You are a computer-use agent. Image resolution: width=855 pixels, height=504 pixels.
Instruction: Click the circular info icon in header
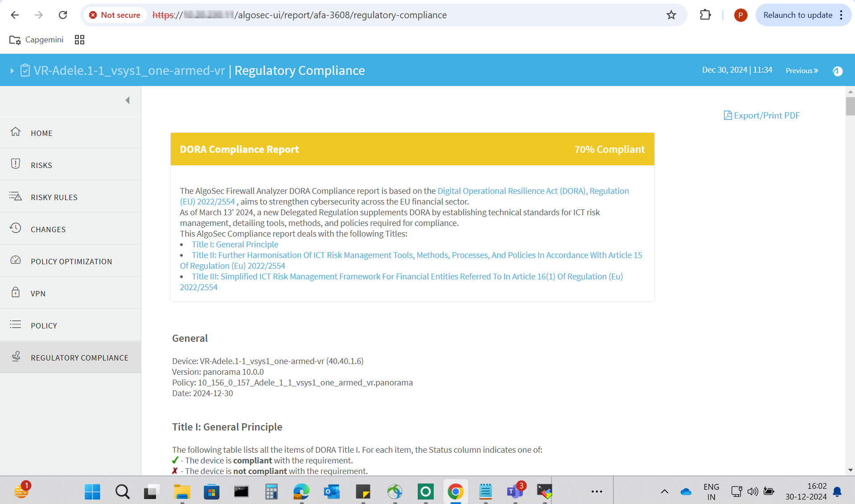(838, 71)
